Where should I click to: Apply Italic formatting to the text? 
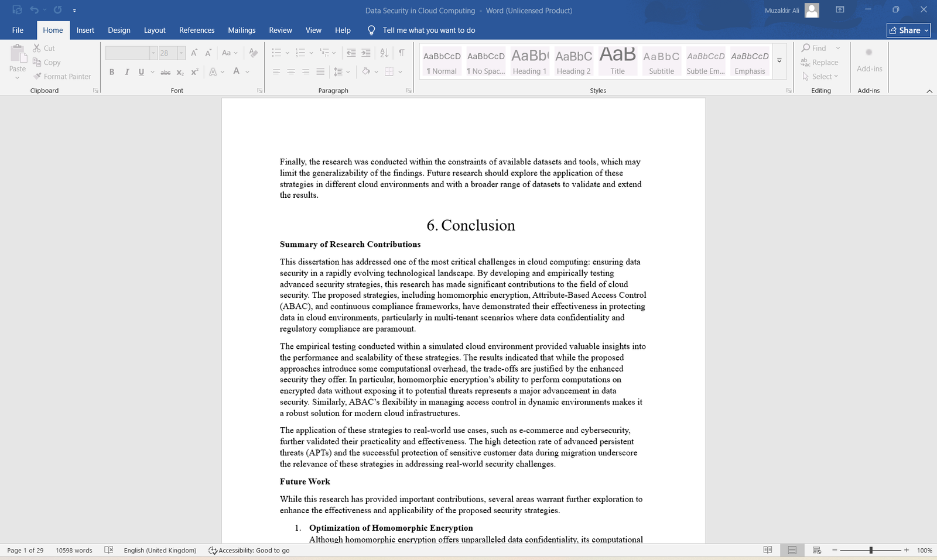point(126,72)
